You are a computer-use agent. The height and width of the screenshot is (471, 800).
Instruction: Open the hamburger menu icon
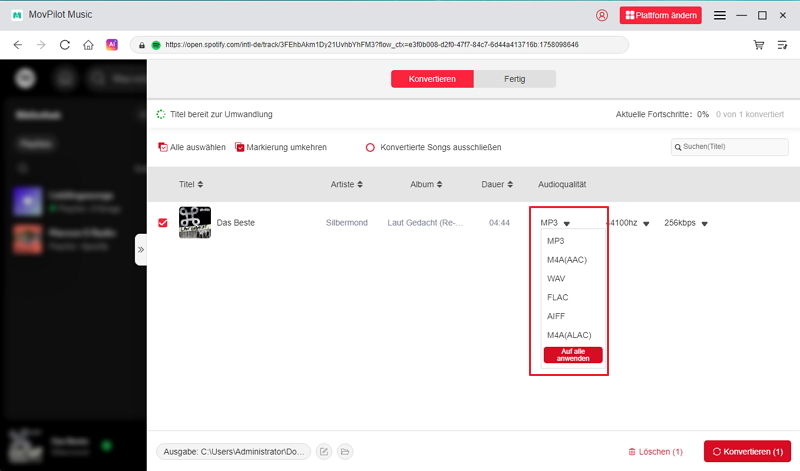point(721,15)
